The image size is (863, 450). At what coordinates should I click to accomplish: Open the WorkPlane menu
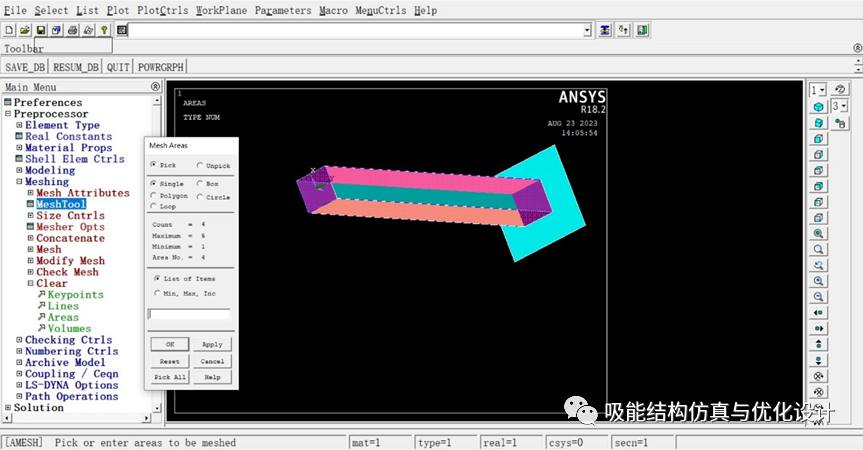tap(221, 10)
